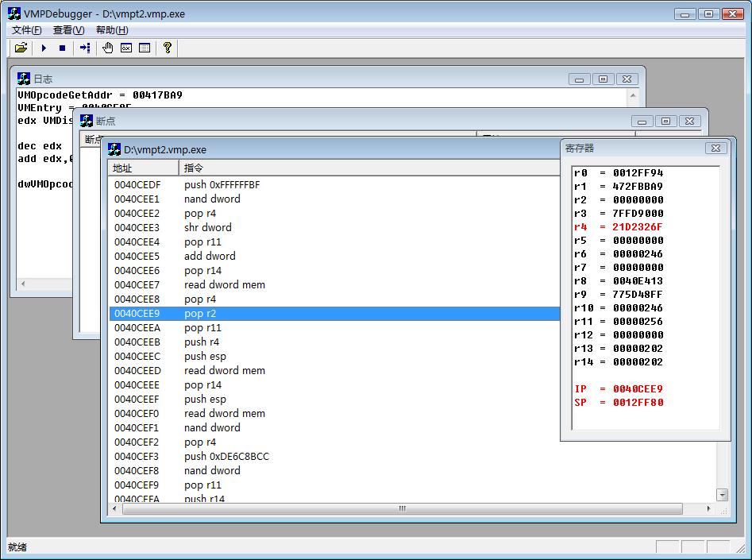Click the IP register value 0040CEE9

638,388
